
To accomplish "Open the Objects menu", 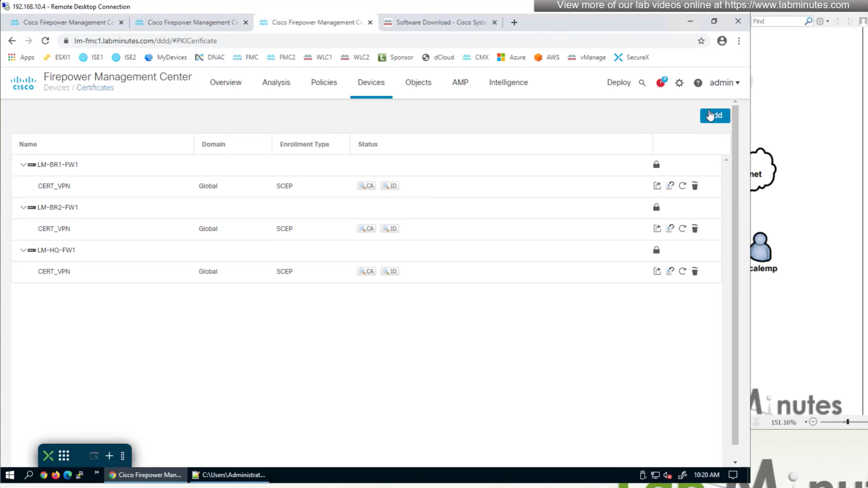I will coord(418,82).
